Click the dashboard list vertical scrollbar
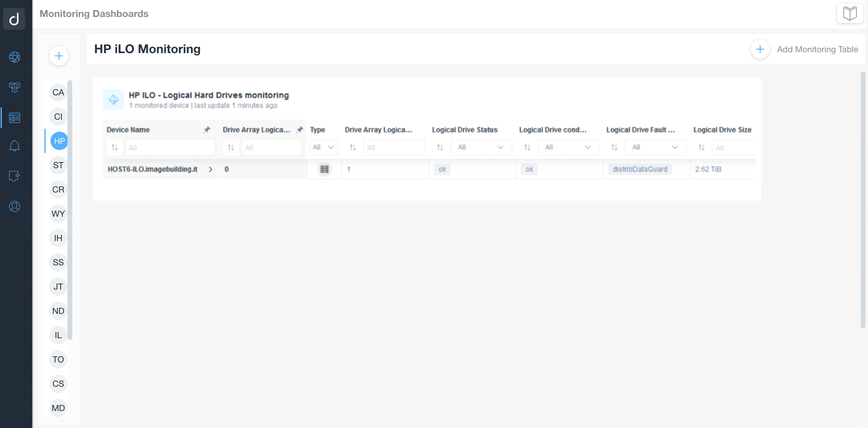 coord(70,210)
